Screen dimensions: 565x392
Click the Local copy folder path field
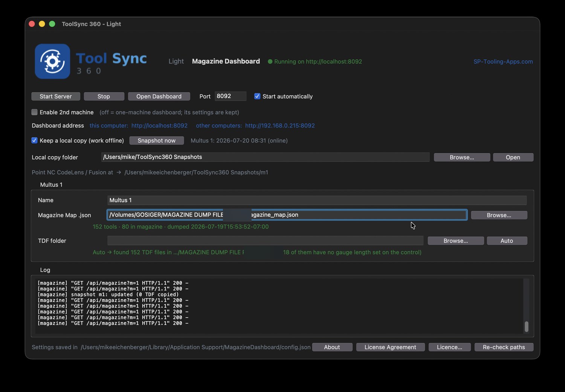click(x=265, y=157)
